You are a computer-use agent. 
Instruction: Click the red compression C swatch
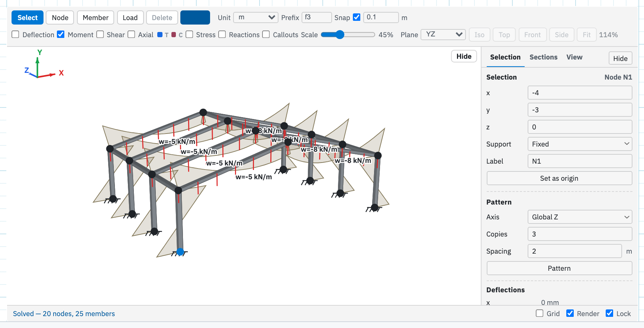(174, 35)
